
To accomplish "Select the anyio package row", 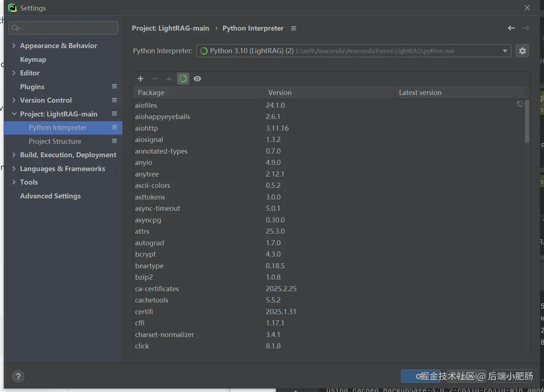I will coord(329,162).
